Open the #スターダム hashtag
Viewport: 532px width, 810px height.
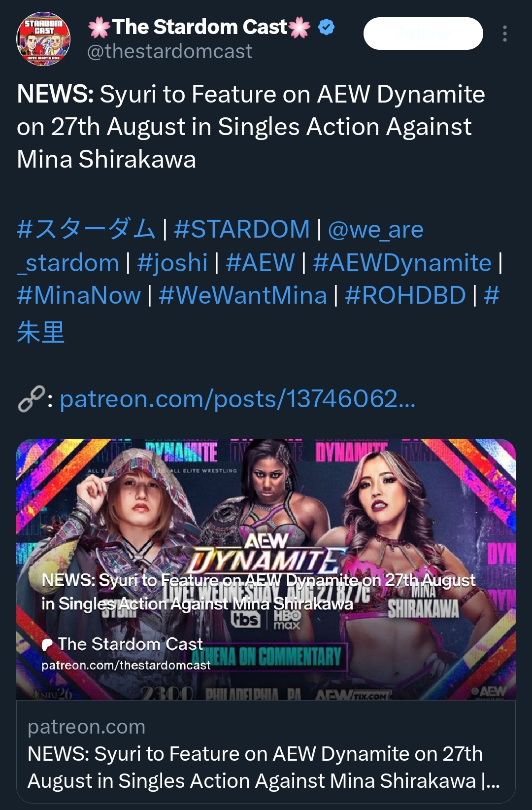click(86, 229)
